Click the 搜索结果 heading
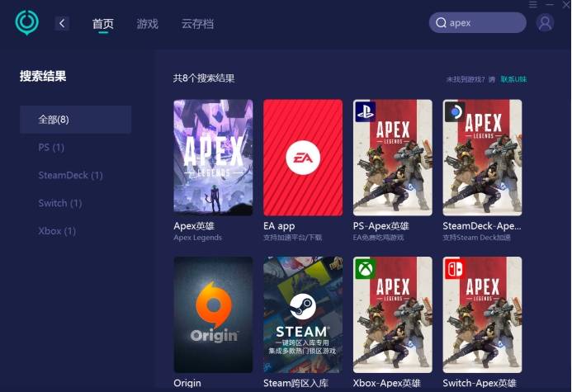 pyautogui.click(x=43, y=76)
